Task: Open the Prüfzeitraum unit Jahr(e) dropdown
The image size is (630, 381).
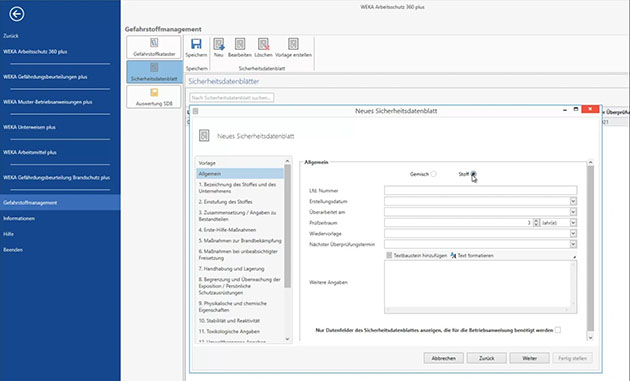Action: (573, 223)
